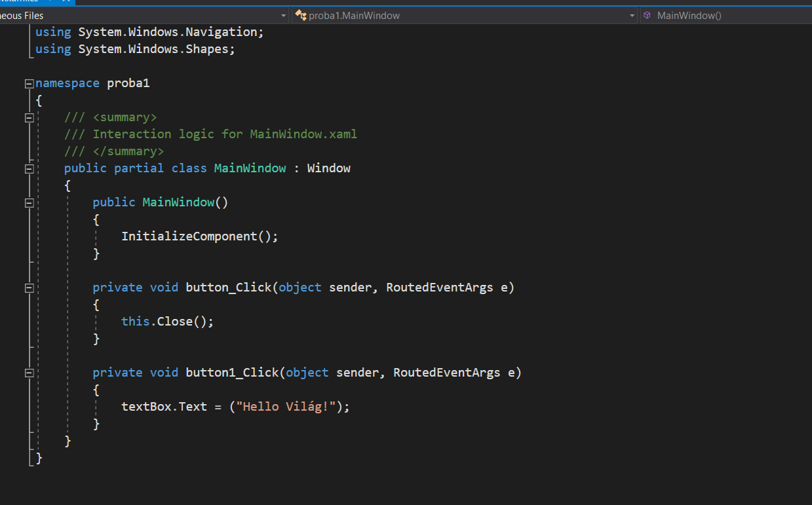Image resolution: width=812 pixels, height=505 pixels.
Task: Click the "Hello Világ!" string literal
Action: [x=289, y=407]
